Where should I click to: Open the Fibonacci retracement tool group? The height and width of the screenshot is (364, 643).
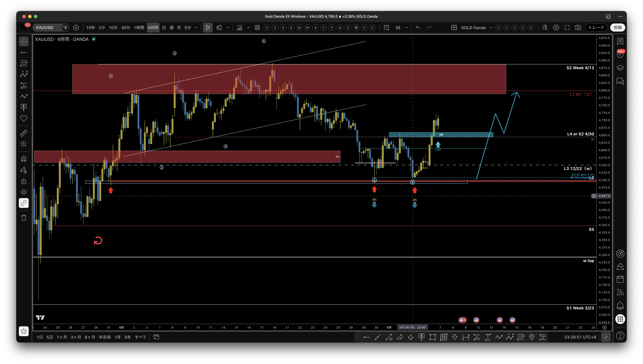click(24, 64)
